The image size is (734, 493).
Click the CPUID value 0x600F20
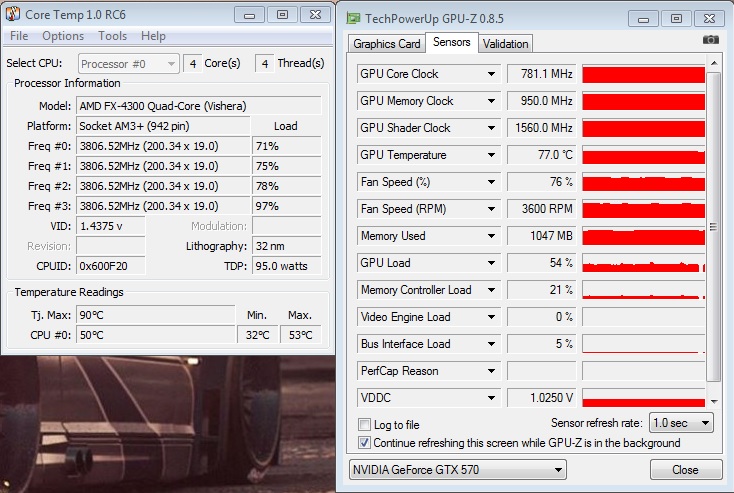[x=110, y=266]
